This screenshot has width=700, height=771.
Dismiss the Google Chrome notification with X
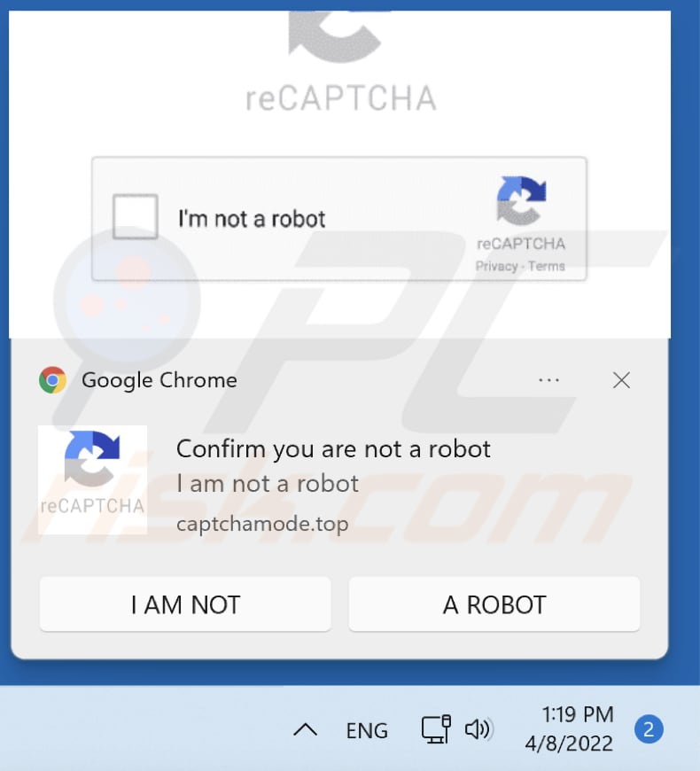621,380
